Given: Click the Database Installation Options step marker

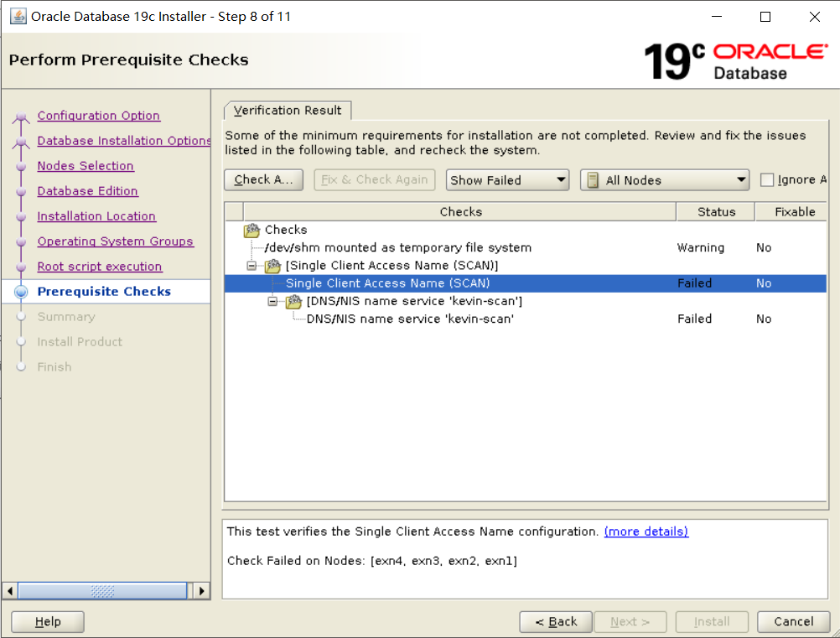Looking at the screenshot, I should pyautogui.click(x=21, y=142).
